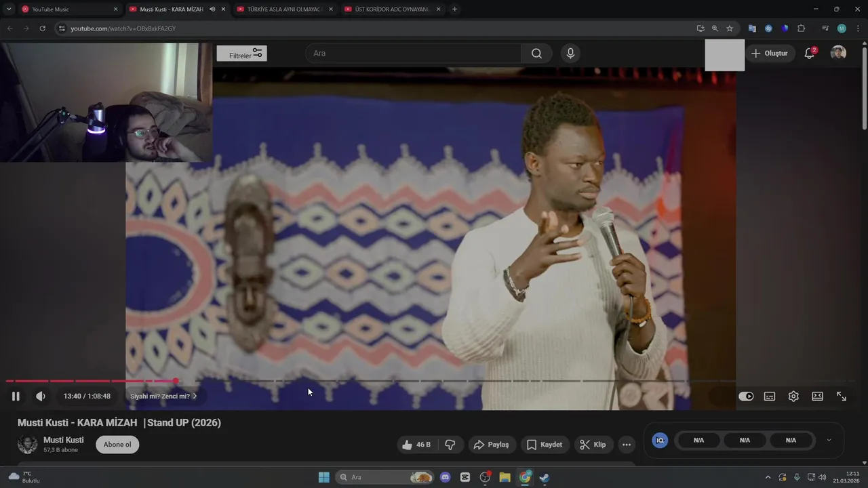Screen dimensions: 868x488
Task: Click the red progress bar scrubber
Action: pyautogui.click(x=176, y=381)
